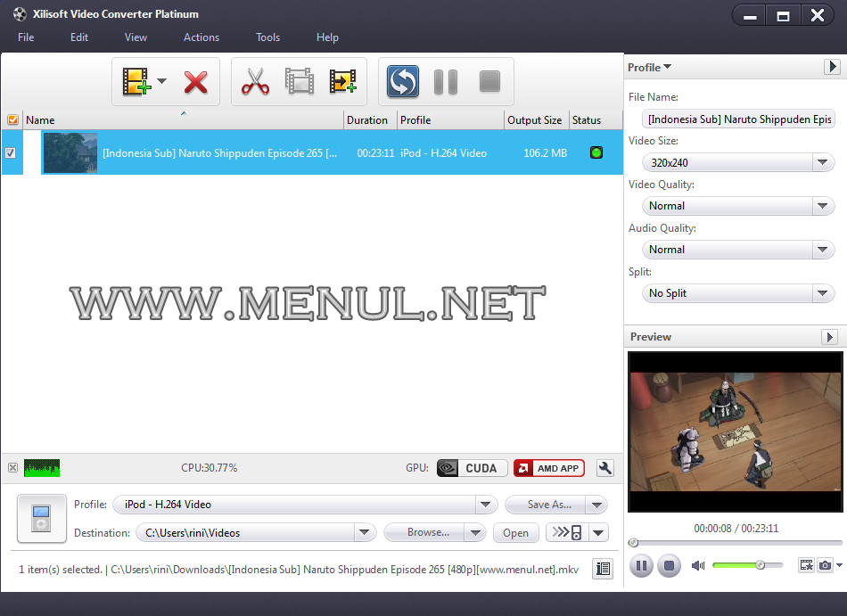This screenshot has width=847, height=616.
Task: Sort by the Name column header
Action: coord(183,119)
